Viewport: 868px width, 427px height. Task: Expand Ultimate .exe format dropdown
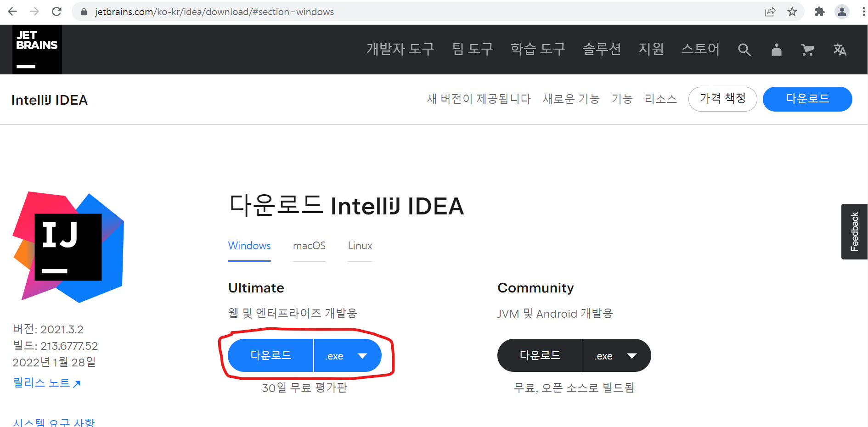[x=348, y=355]
